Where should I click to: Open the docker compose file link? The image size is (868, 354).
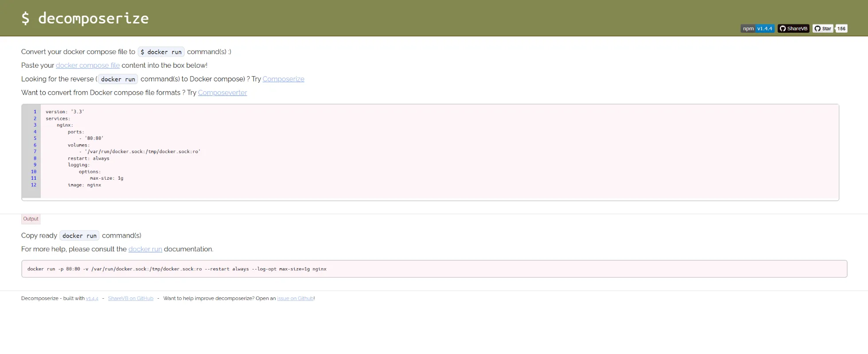click(x=88, y=65)
